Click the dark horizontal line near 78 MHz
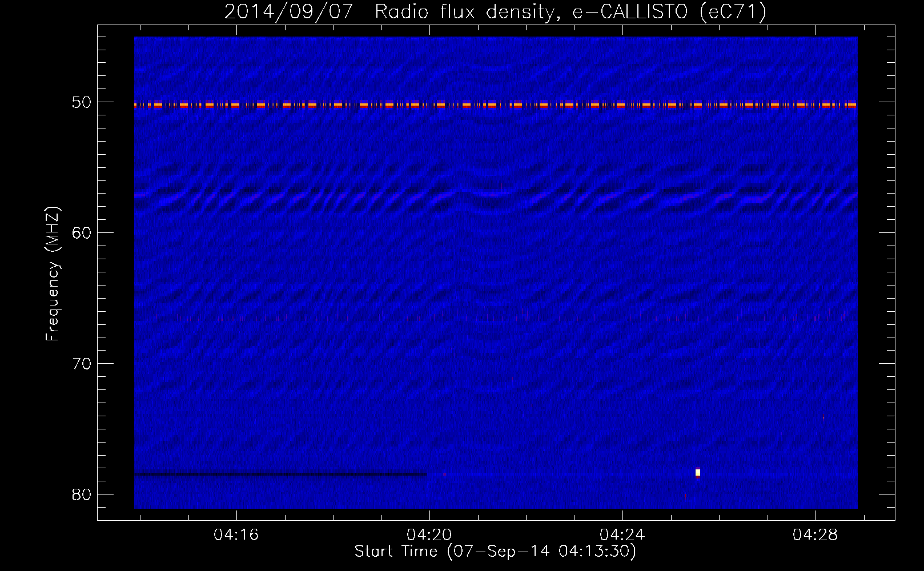The image size is (924, 571). point(280,474)
